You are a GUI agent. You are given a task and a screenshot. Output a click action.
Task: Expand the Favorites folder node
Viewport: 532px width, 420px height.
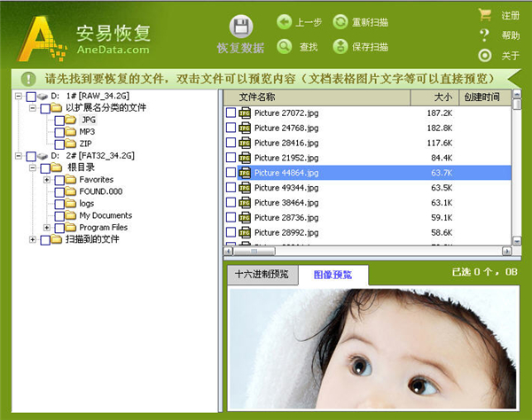pyautogui.click(x=47, y=180)
